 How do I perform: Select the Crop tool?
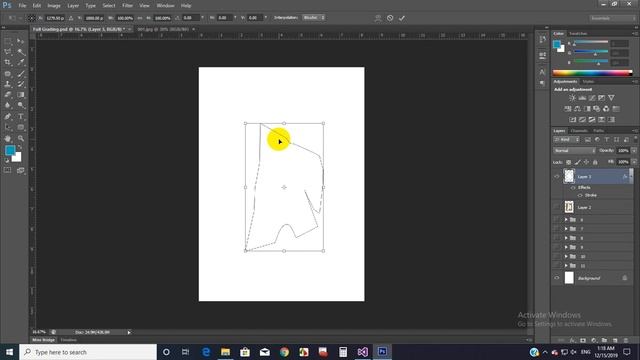[x=8, y=62]
